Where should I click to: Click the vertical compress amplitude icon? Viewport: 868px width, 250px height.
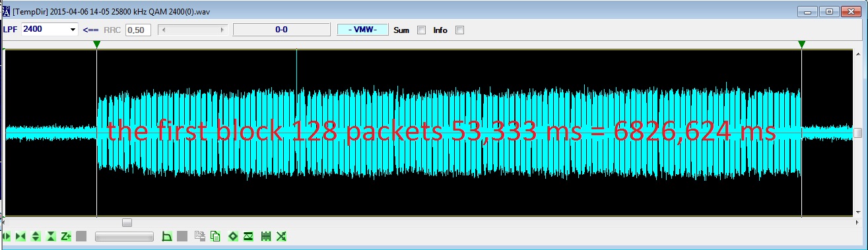point(51,236)
